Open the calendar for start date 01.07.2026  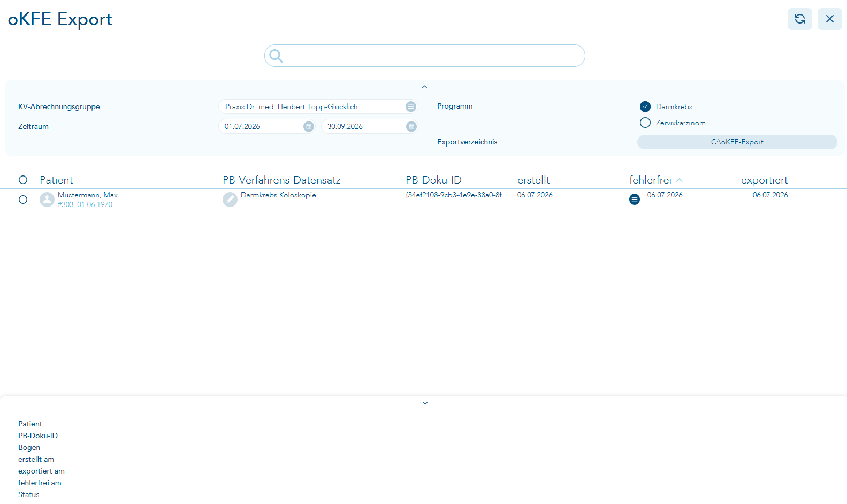point(309,126)
